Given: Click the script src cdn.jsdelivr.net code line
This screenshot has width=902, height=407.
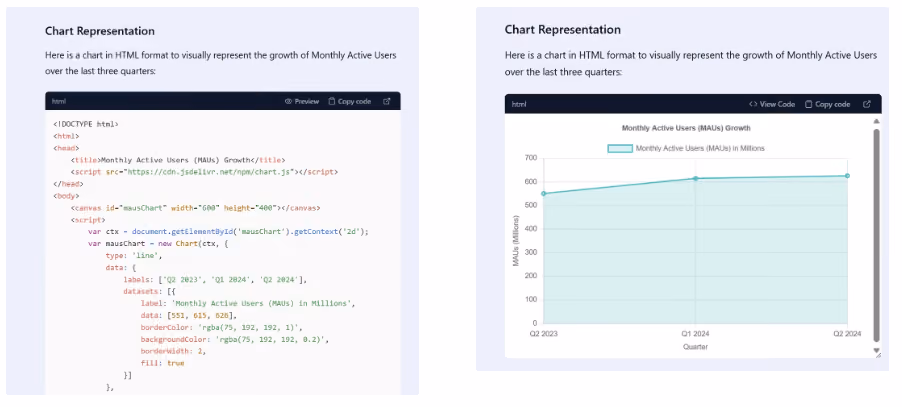Looking at the screenshot, I should (204, 172).
